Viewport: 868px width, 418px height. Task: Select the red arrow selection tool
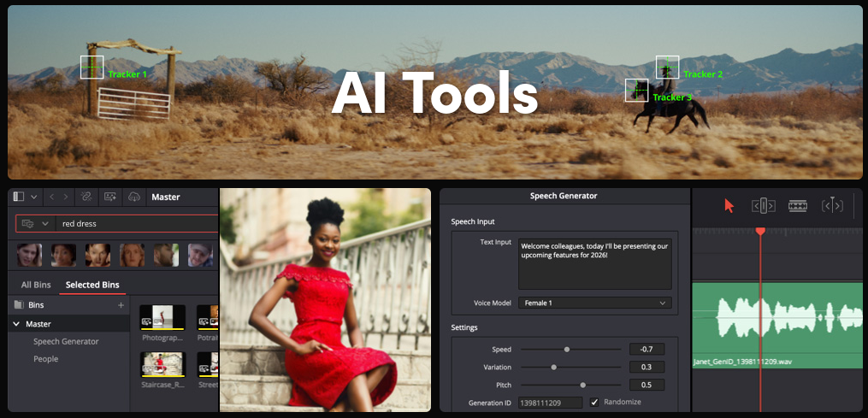(729, 206)
